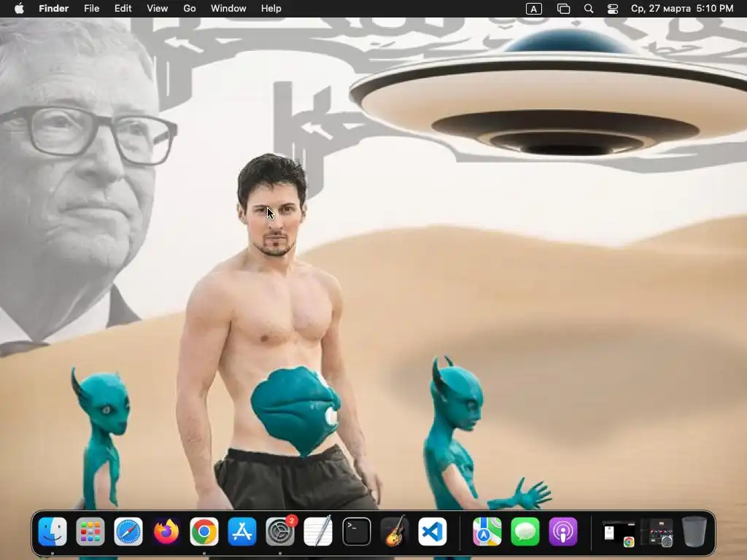Click the date and time clock
Viewport: 747px width, 560px height.
coord(682,9)
